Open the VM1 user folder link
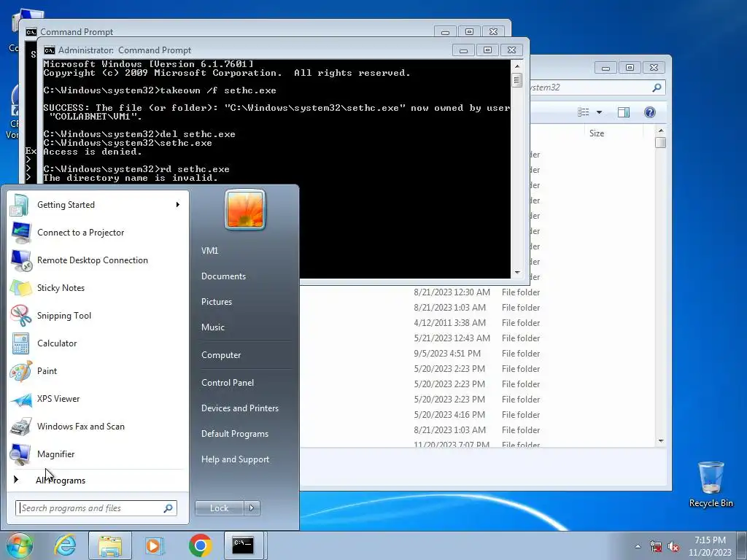 (x=209, y=251)
